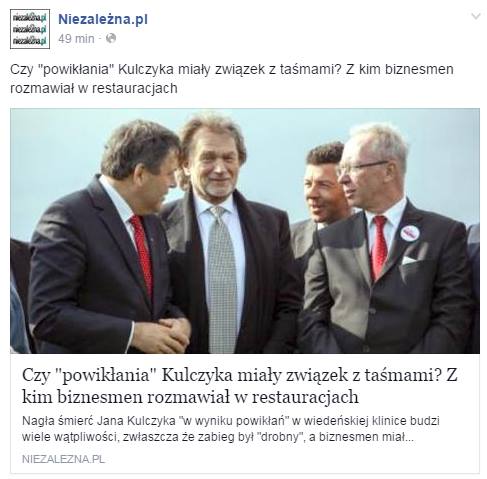Click the glasses of the grey-haired man
Screen dimensions: 487x479
point(363,167)
